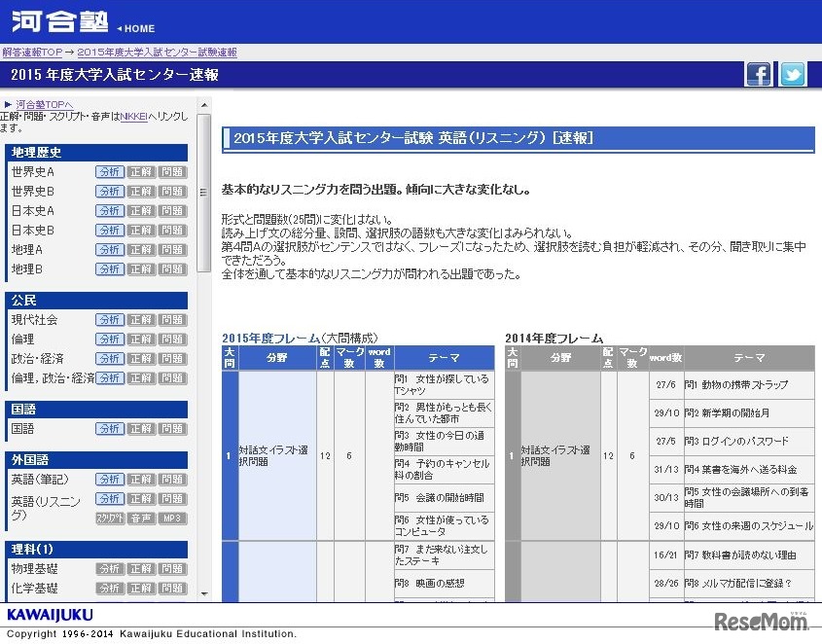The width and height of the screenshot is (822, 644).
Task: Go to HOME next to the logo
Action: [136, 28]
